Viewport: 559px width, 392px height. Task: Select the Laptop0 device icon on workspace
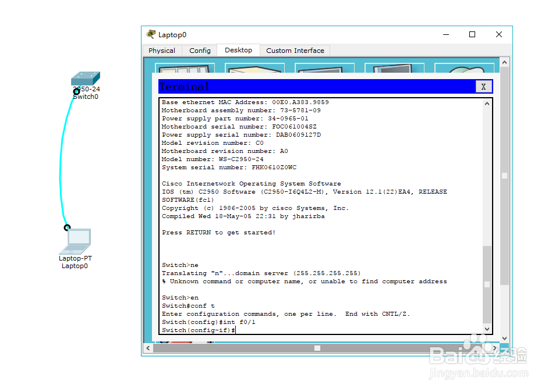click(x=76, y=241)
